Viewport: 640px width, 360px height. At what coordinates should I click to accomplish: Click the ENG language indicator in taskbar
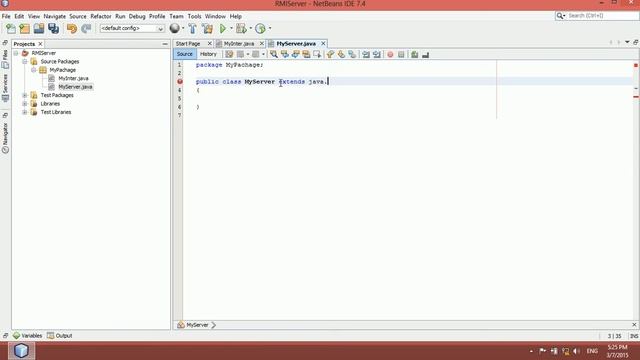(592, 351)
